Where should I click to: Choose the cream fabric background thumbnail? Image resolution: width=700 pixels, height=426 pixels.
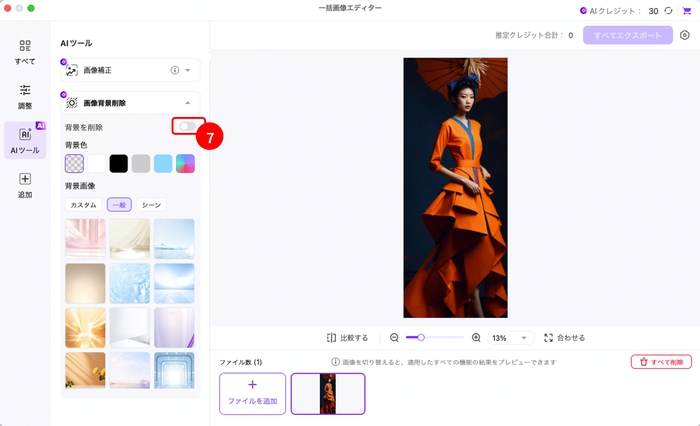pyautogui.click(x=130, y=238)
